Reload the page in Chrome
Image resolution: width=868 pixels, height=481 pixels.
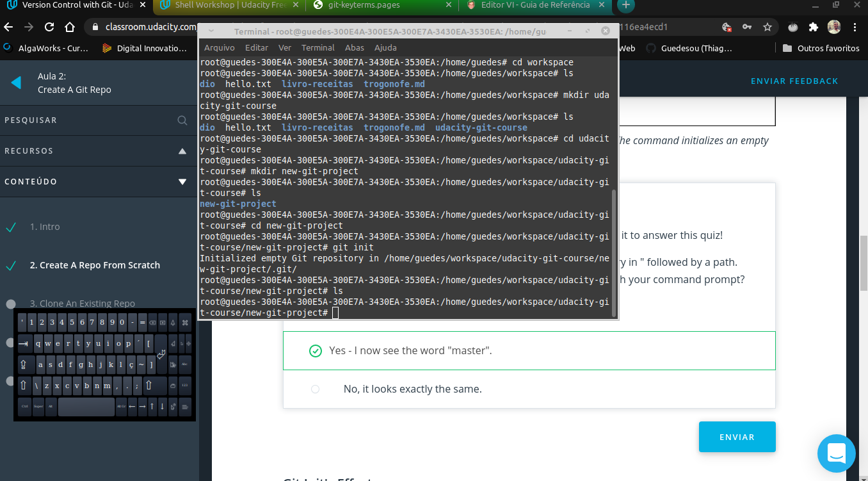coord(49,28)
